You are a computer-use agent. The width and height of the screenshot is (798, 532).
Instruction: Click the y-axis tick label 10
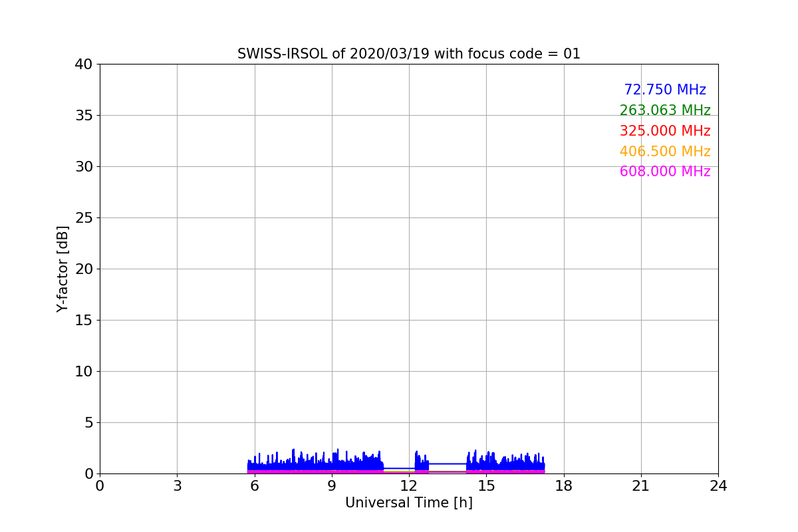click(x=84, y=372)
